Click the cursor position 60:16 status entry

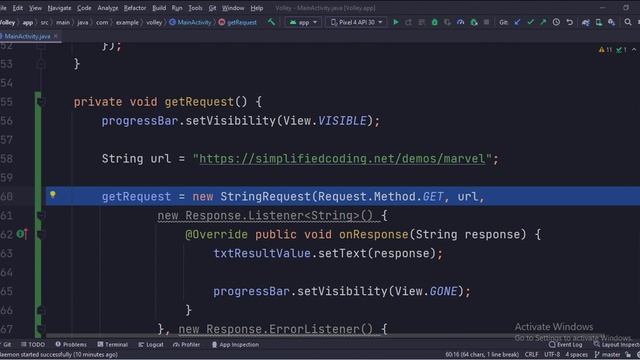[482, 354]
